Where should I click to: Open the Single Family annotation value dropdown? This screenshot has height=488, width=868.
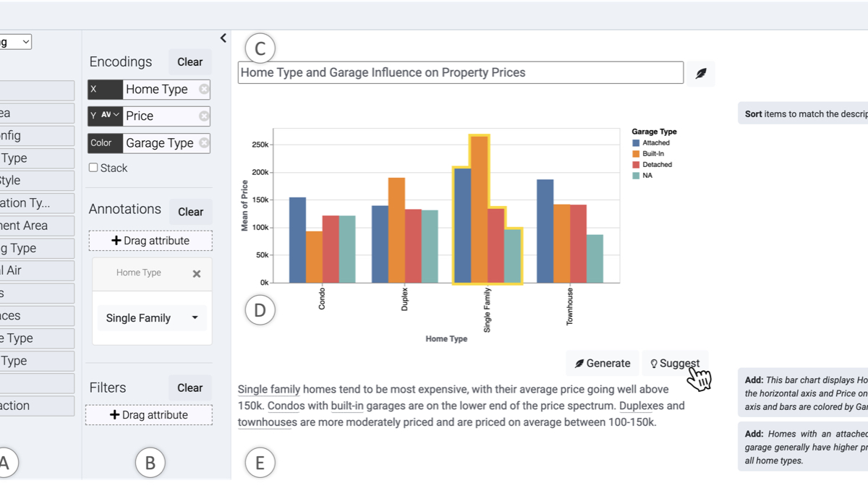click(195, 318)
